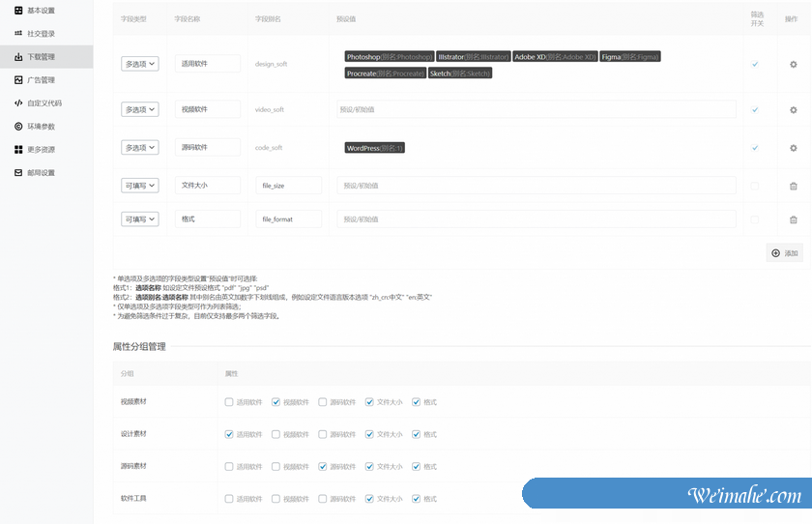Image resolution: width=812 pixels, height=524 pixels.
Task: Open field type dropdown for 适用软件 row
Action: 140,64
